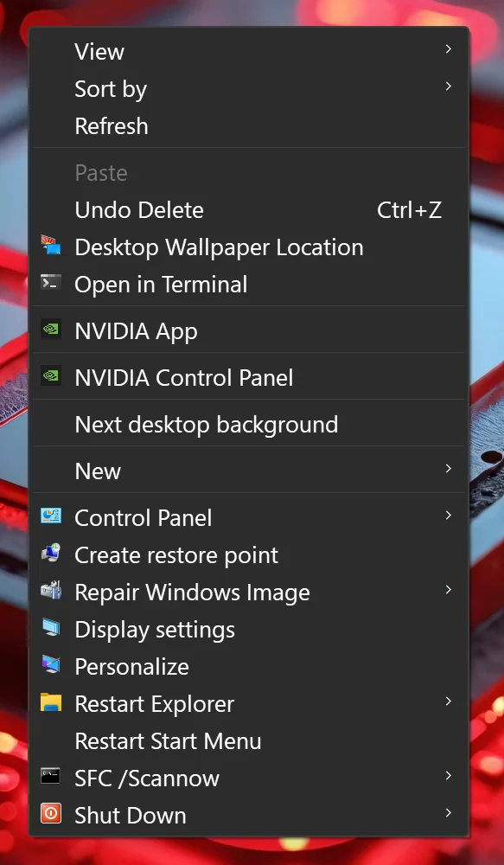The width and height of the screenshot is (504, 865).
Task: Click the terminal icon beside Open in Terminal
Action: point(51,284)
